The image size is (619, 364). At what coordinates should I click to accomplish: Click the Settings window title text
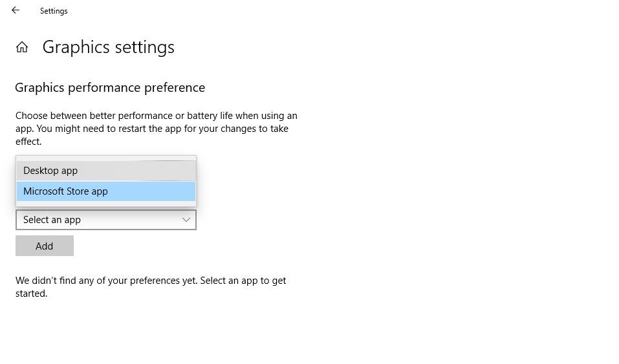tap(54, 11)
